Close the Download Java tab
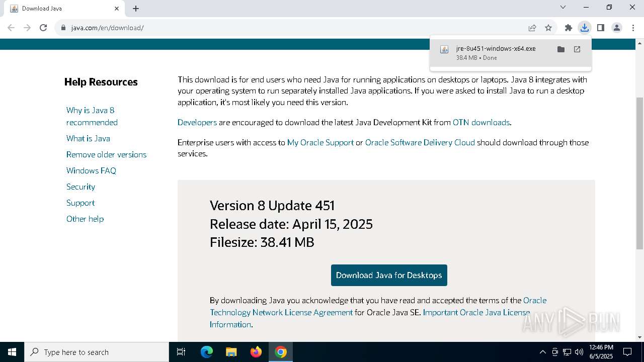The height and width of the screenshot is (362, 644). (x=117, y=9)
